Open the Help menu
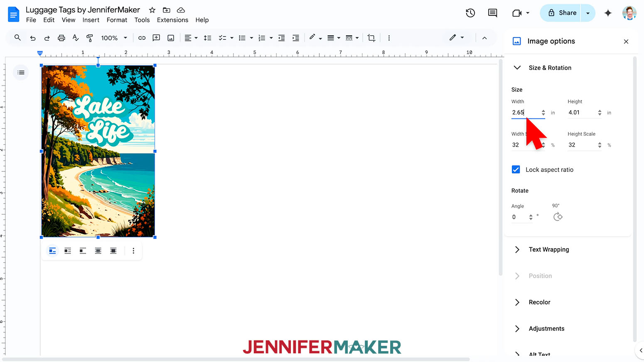The height and width of the screenshot is (362, 644). coord(202,20)
